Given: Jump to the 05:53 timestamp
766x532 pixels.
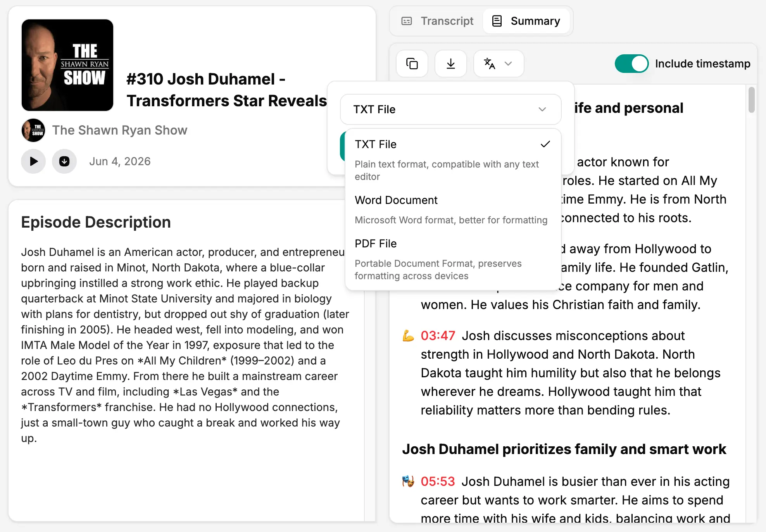Looking at the screenshot, I should (438, 482).
